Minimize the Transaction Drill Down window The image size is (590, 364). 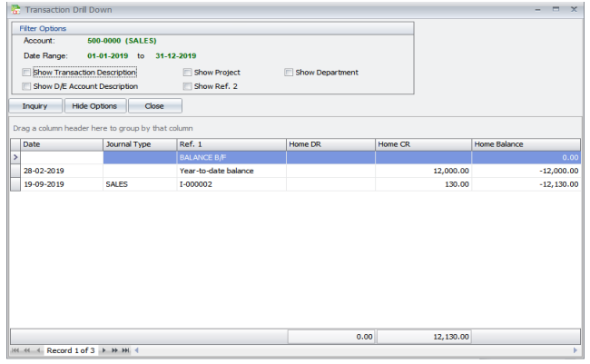click(537, 9)
